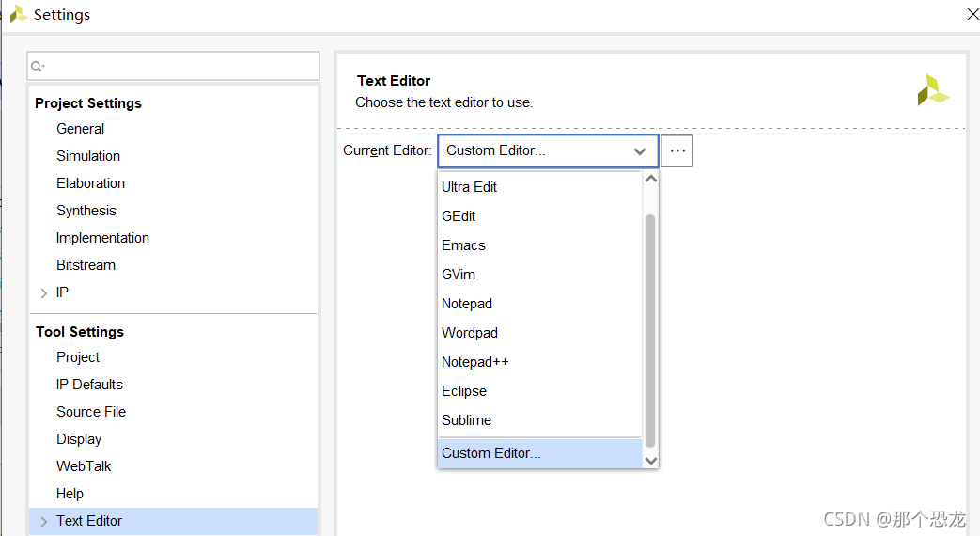The width and height of the screenshot is (980, 536).
Task: Choose GEdit from editor list
Action: pyautogui.click(x=540, y=216)
